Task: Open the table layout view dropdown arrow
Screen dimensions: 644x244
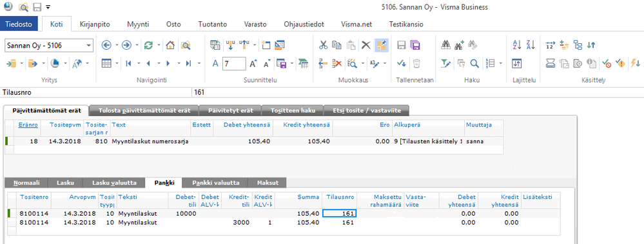Action: coord(117,63)
